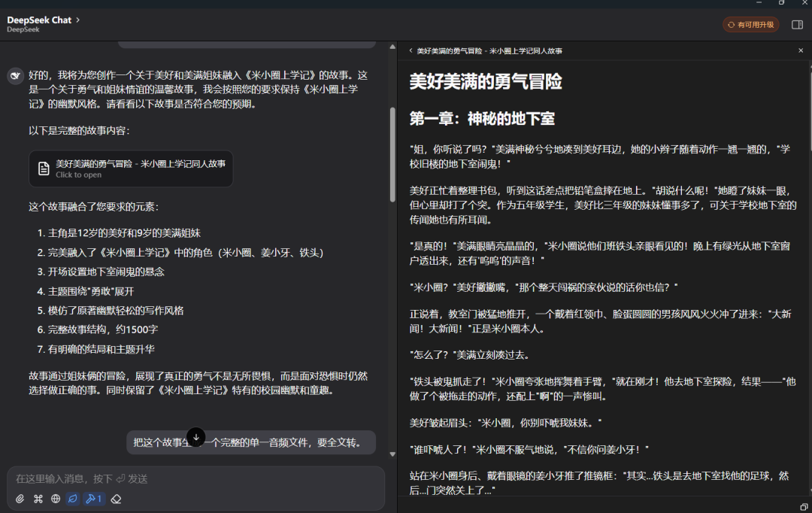Click the globe web search icon
The height and width of the screenshot is (513, 812).
point(56,499)
